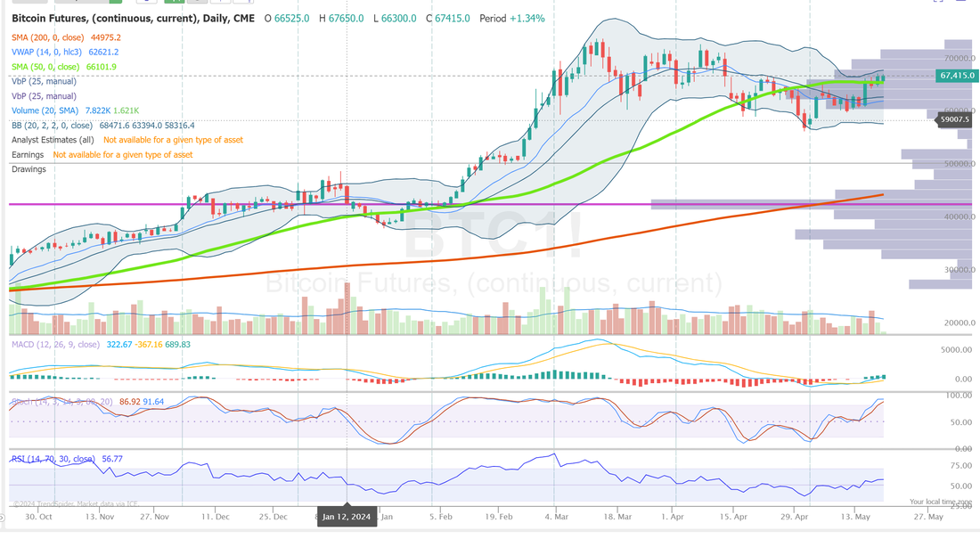
Task: Click the Drawings legend label
Action: 29,169
